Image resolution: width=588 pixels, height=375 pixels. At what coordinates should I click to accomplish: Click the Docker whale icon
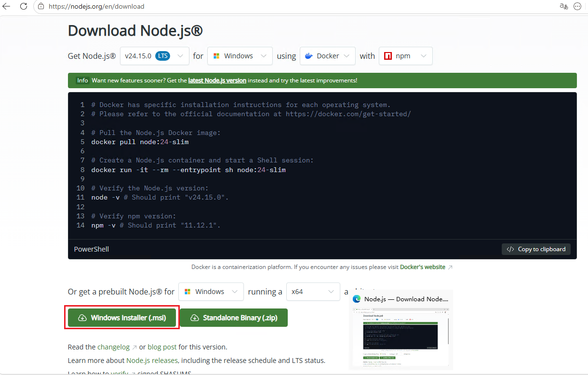point(309,56)
